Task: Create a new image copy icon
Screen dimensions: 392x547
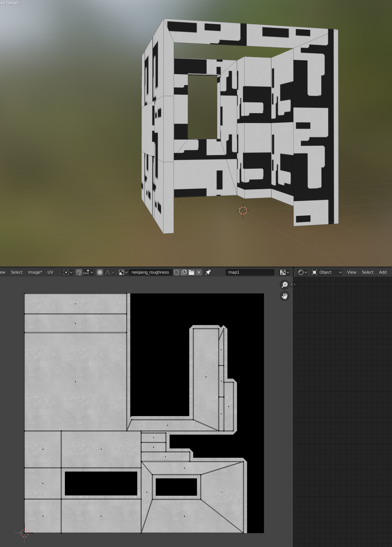Action: [x=184, y=272]
